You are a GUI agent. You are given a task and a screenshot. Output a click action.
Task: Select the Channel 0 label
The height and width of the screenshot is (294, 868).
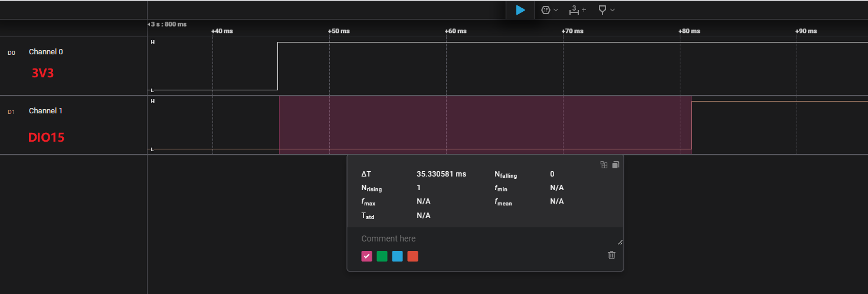tap(46, 52)
